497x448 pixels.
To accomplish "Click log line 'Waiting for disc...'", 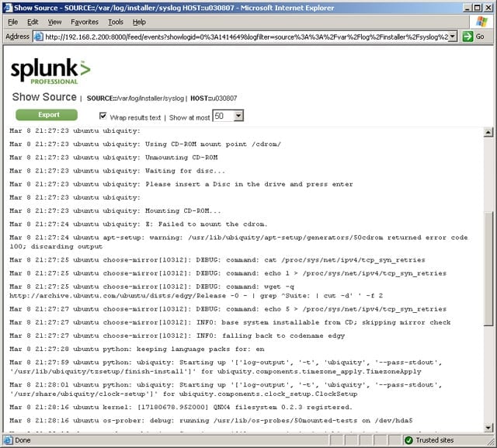I will 117,171.
